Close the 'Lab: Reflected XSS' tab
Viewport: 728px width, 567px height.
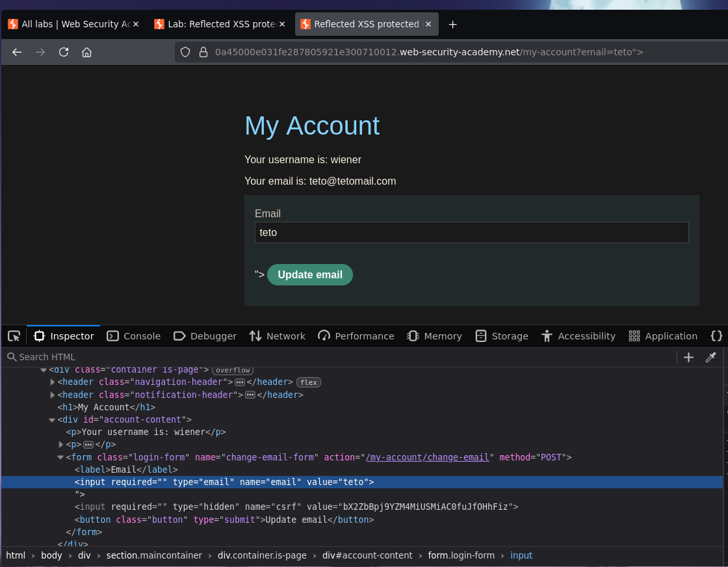point(282,24)
